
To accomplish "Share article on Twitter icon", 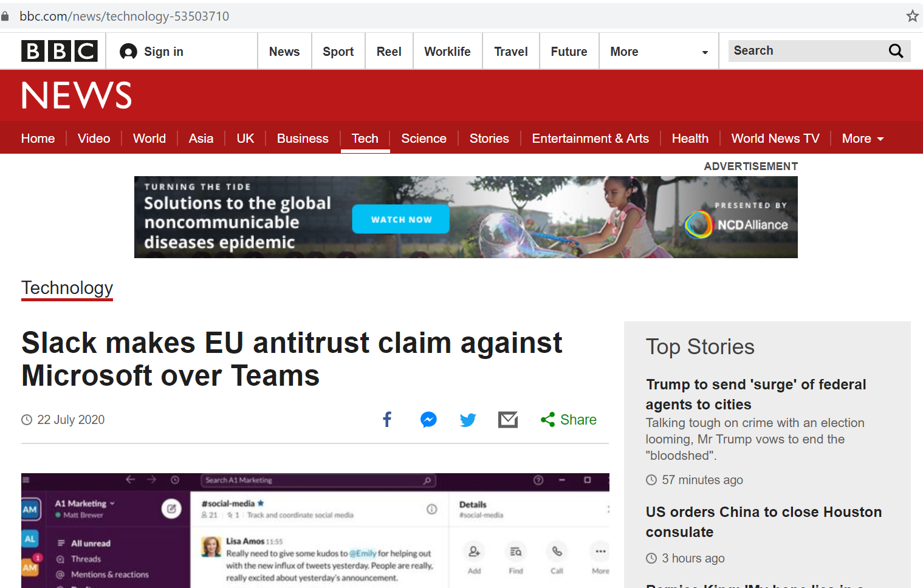I will [468, 420].
